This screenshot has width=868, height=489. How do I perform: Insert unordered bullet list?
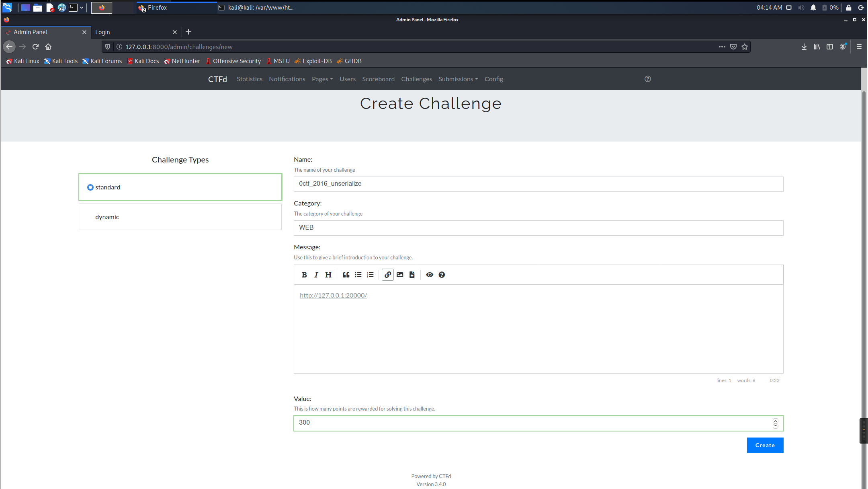(x=358, y=275)
